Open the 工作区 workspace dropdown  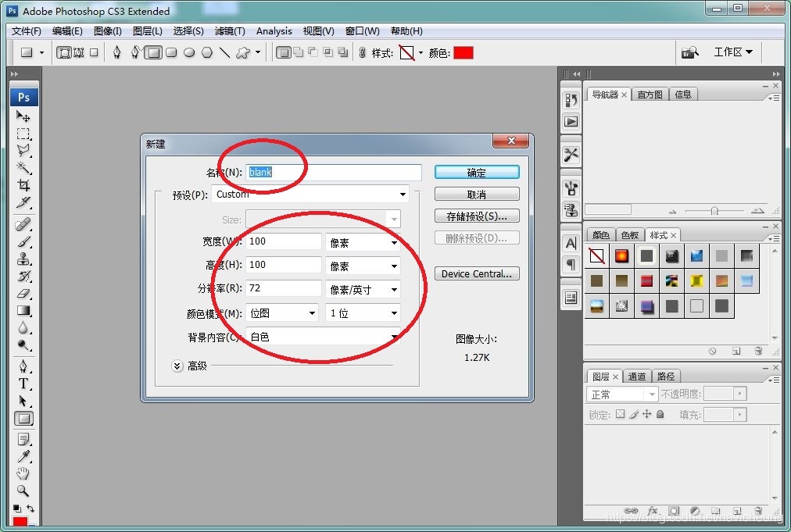click(733, 52)
